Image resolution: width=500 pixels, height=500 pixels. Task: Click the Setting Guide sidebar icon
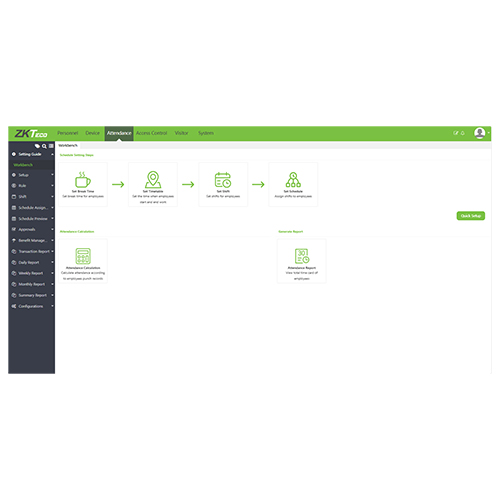point(14,154)
